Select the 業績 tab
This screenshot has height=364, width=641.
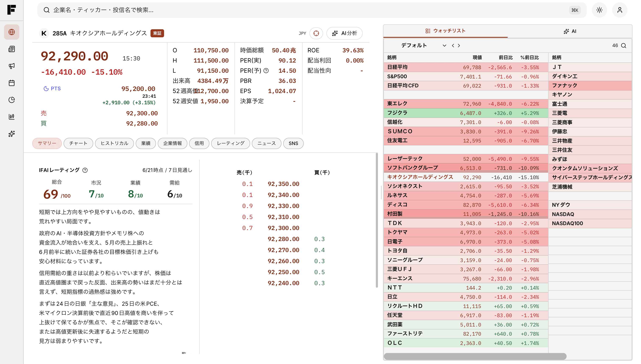pyautogui.click(x=146, y=143)
